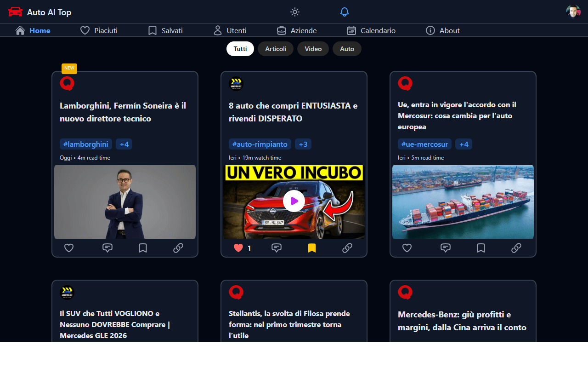
Task: Copy link of Lamborghini article
Action: click(178, 248)
